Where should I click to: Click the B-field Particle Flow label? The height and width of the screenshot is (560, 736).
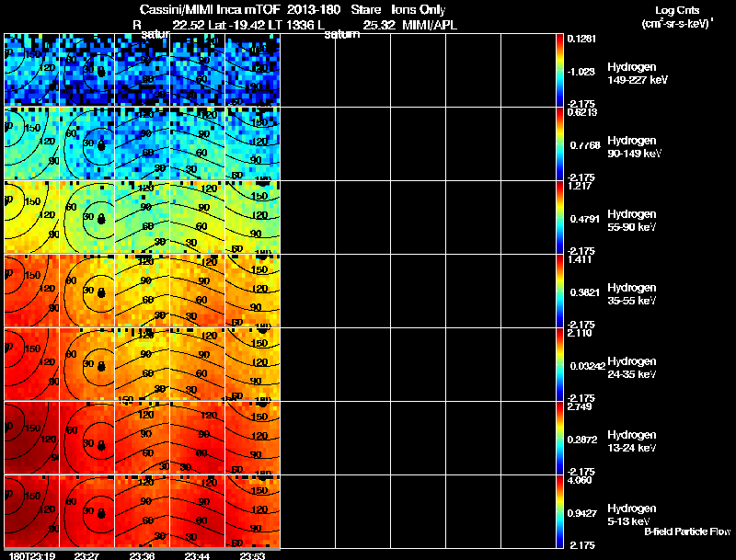[x=686, y=531]
